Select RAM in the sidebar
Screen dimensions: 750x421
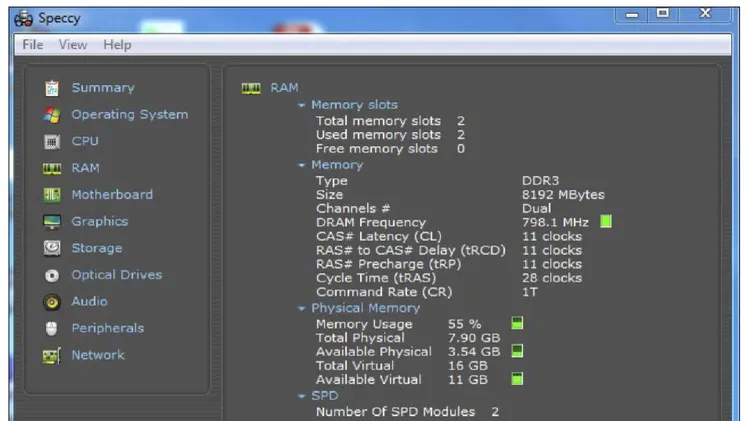(86, 168)
